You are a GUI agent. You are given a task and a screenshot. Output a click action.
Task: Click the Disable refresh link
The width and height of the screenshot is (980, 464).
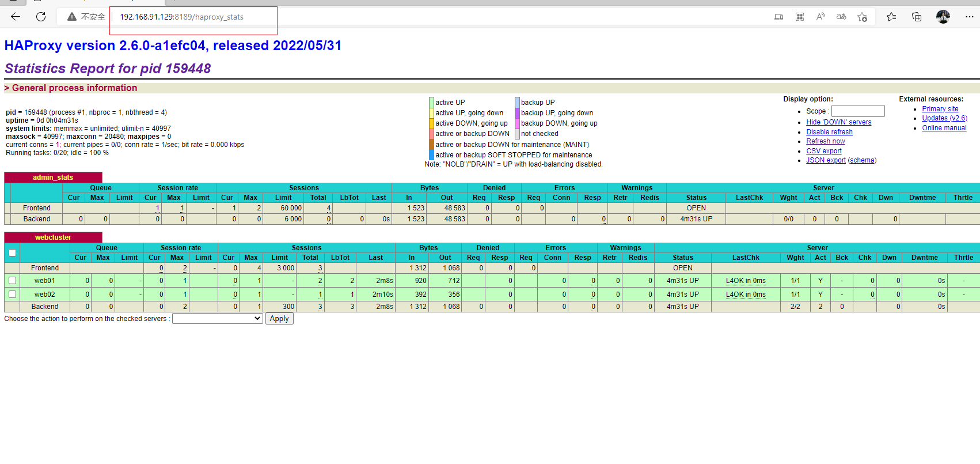(829, 132)
